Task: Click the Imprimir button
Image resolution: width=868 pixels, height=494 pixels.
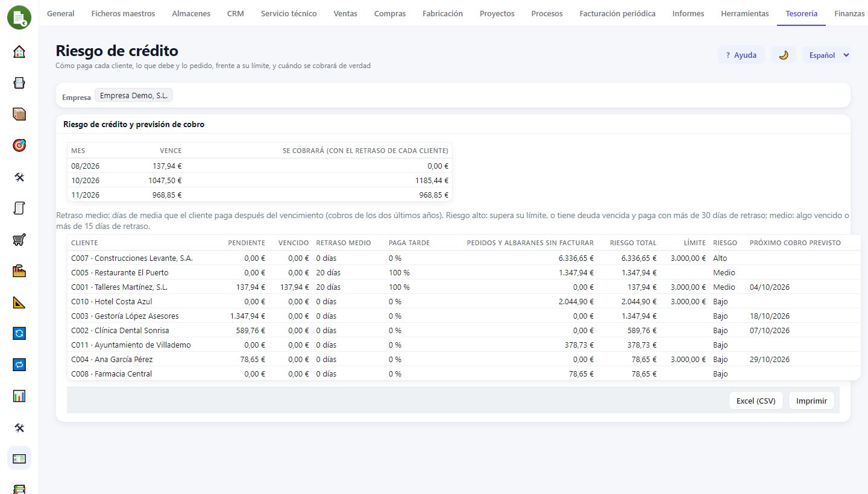Action: pyautogui.click(x=811, y=401)
